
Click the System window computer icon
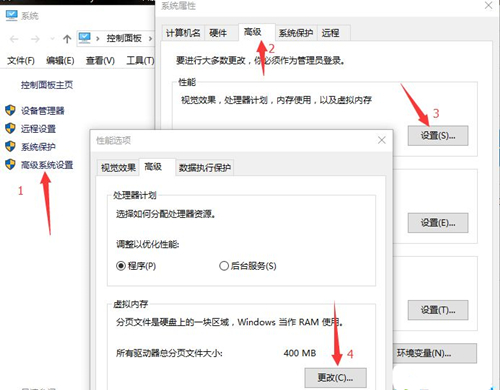(11, 15)
